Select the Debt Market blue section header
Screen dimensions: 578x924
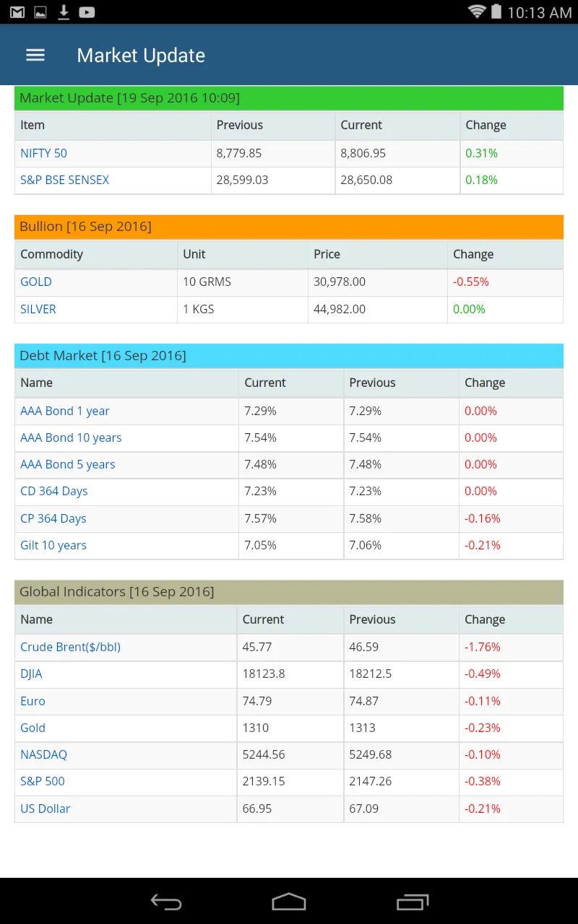click(x=289, y=355)
